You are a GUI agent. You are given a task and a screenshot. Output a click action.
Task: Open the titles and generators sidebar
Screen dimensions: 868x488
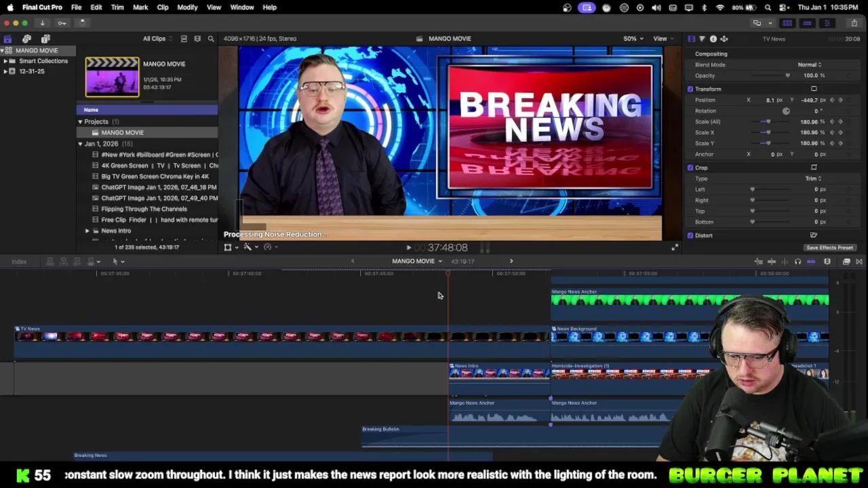point(45,39)
